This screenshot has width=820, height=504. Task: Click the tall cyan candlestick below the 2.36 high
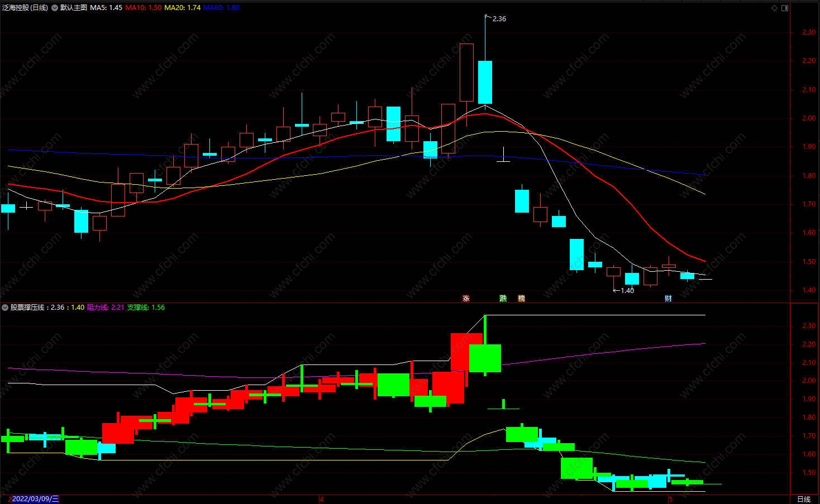(485, 83)
